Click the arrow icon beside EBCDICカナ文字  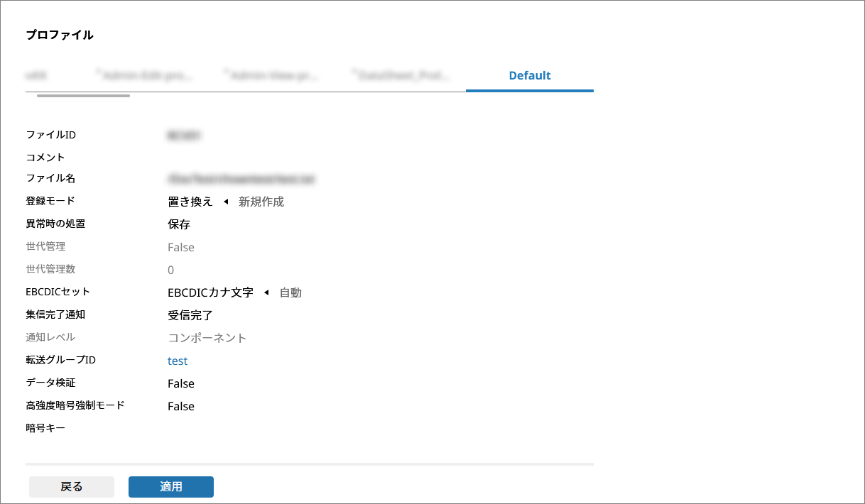coord(266,292)
